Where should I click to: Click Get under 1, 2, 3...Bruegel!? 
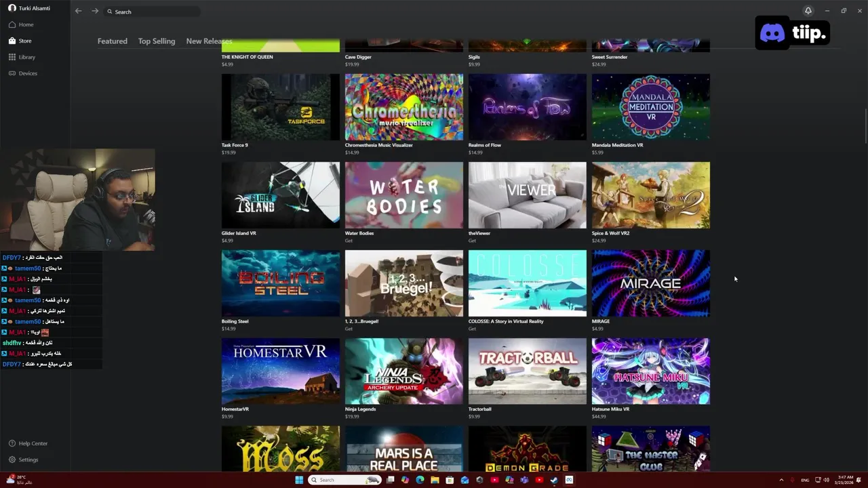click(349, 329)
